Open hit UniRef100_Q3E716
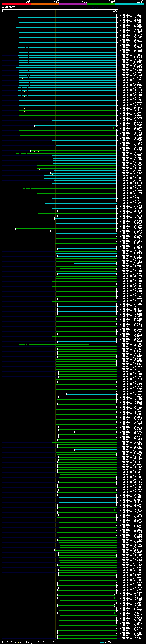Image resolution: width=146 pixels, height=644 pixels. [131, 82]
